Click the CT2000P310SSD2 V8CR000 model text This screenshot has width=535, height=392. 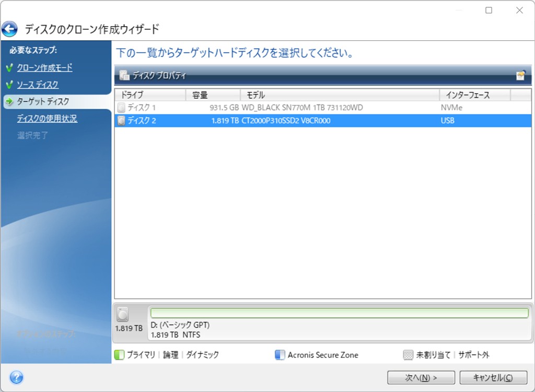(x=286, y=121)
